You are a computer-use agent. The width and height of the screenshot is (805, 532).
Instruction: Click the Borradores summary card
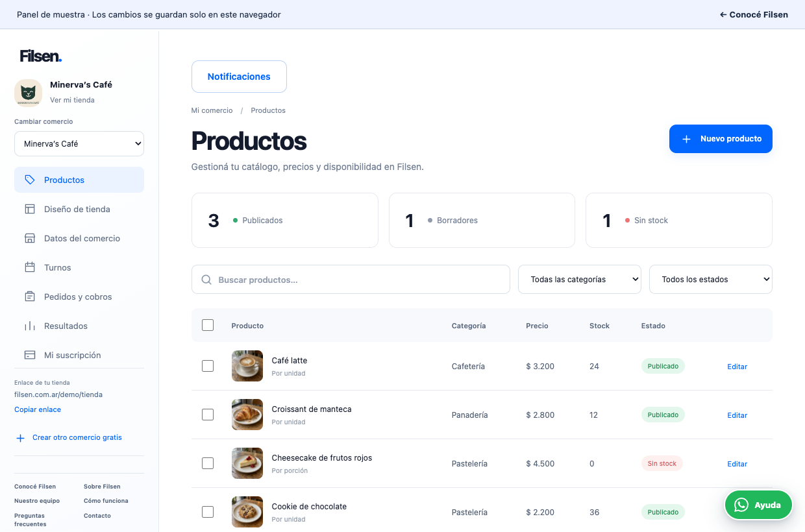pos(482,220)
